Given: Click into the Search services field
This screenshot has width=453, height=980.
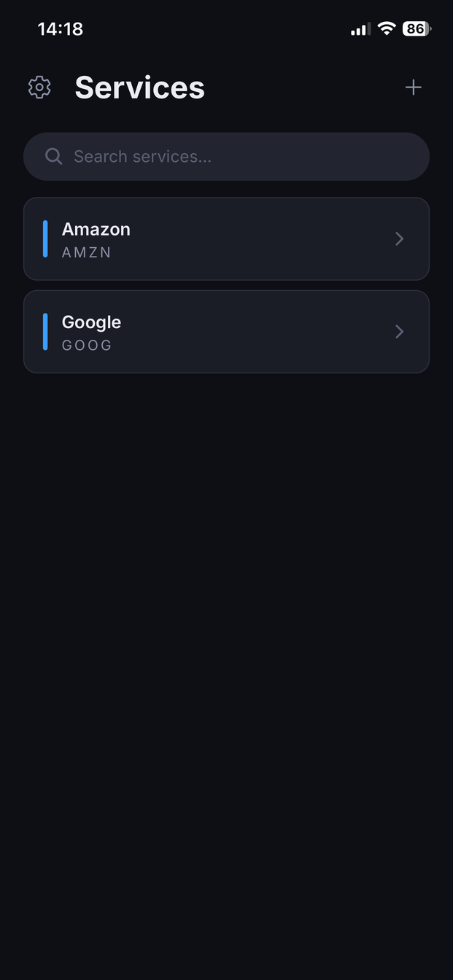Looking at the screenshot, I should click(x=226, y=156).
